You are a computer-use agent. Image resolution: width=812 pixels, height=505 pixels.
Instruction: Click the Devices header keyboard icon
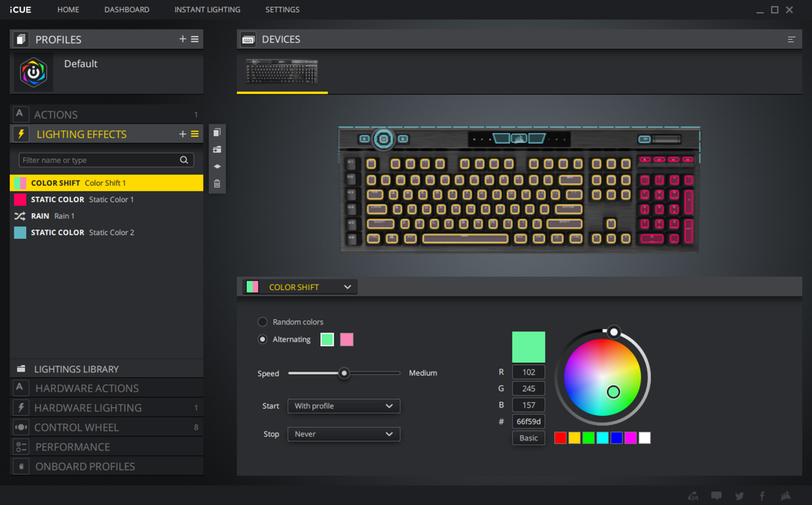(248, 39)
